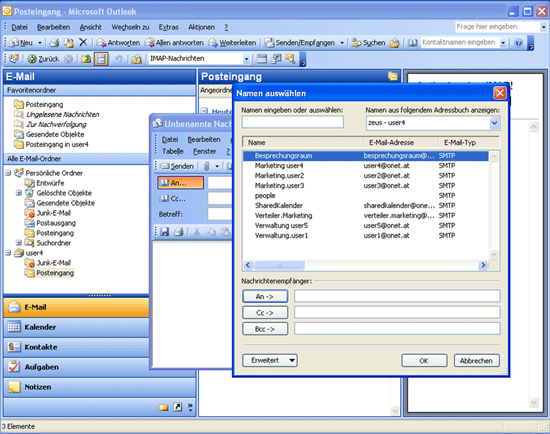Open the Extras menu
The height and width of the screenshot is (434, 550).
(x=168, y=27)
